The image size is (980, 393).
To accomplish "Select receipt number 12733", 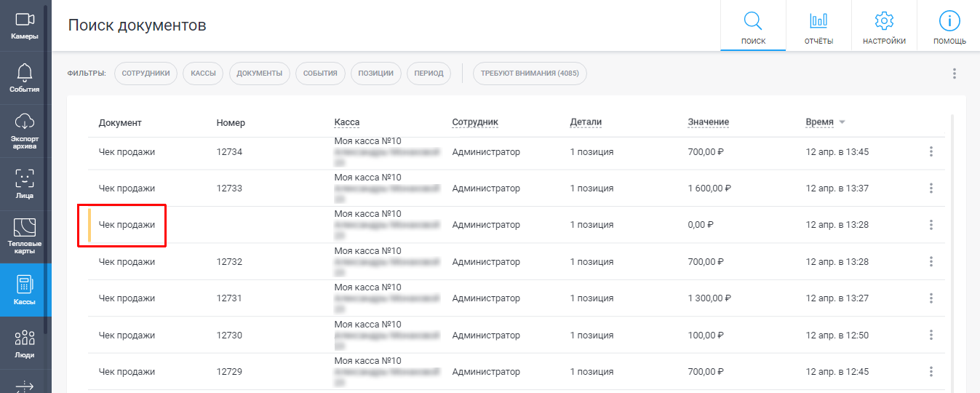I will coord(229,188).
